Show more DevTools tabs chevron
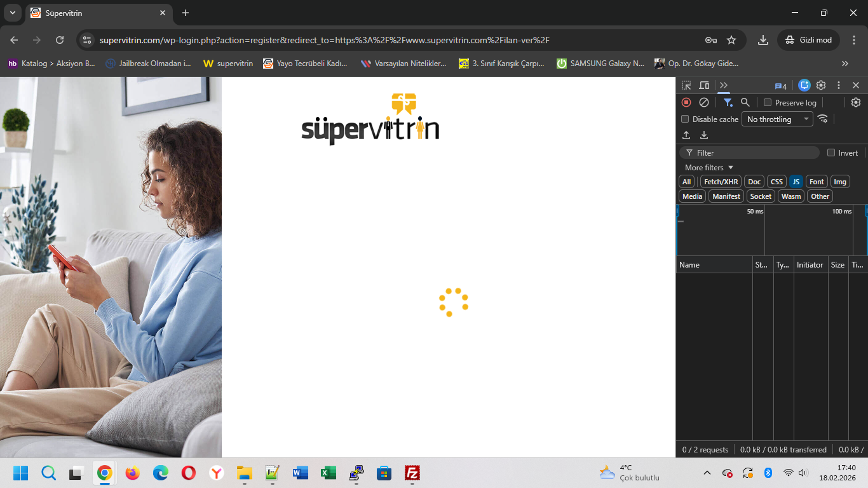This screenshot has width=868, height=488. [724, 85]
